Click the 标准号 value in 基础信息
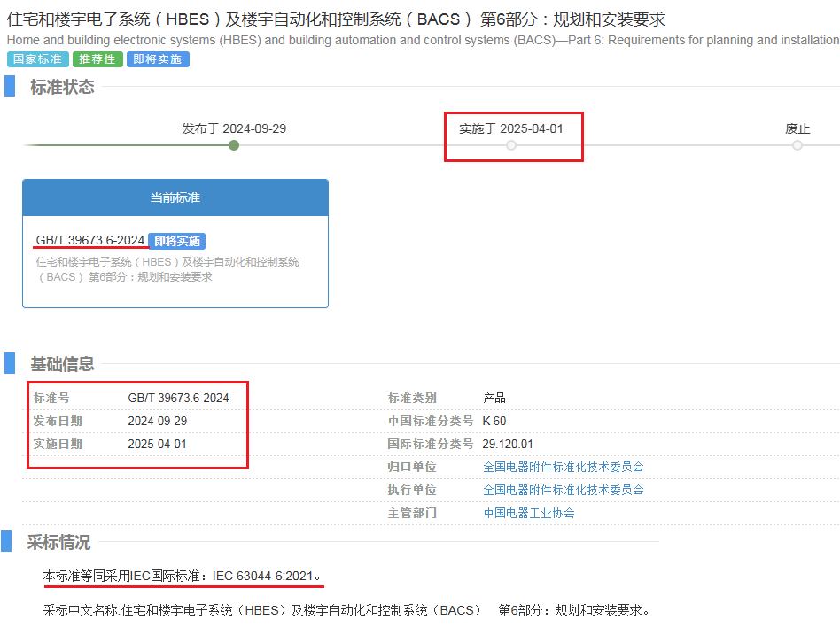840x627 pixels. pyautogui.click(x=178, y=398)
